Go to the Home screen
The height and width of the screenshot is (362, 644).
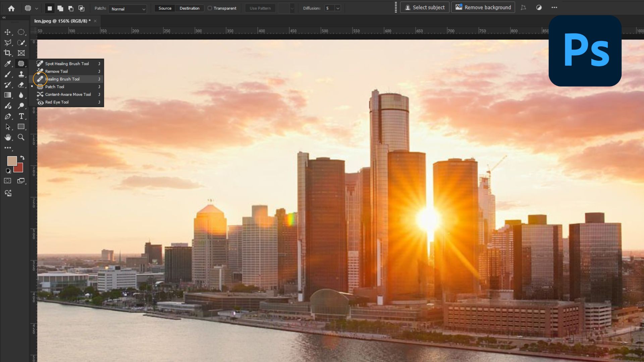point(11,8)
